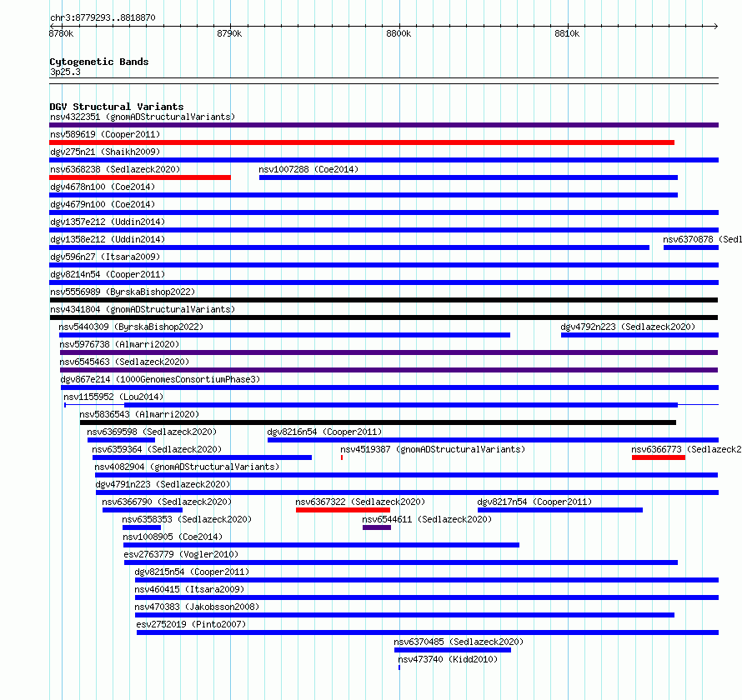The height and width of the screenshot is (700, 742).
Task: Open the dgv4792n223 Sedlazeck2020 label
Action: (628, 327)
